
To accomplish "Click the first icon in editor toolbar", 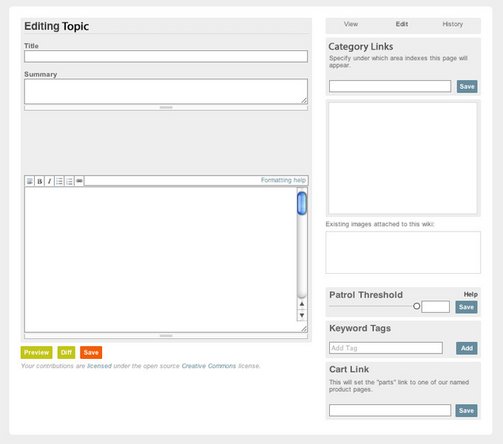I will pos(30,181).
